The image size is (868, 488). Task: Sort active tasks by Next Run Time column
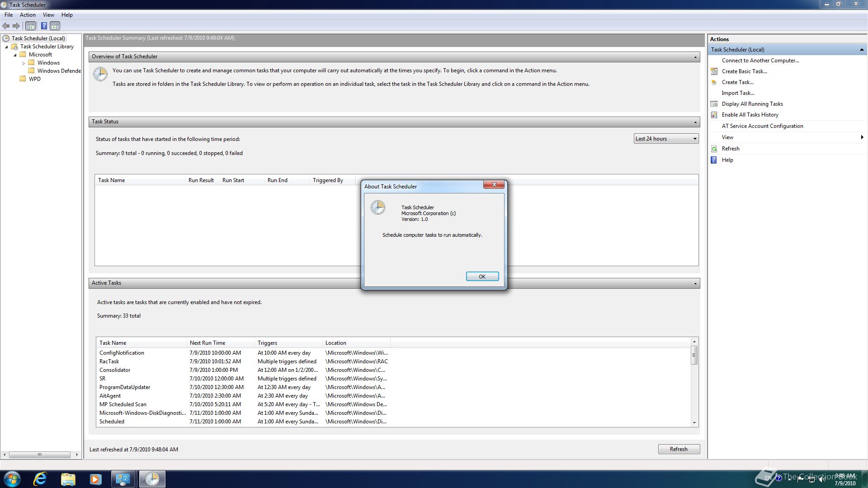pyautogui.click(x=221, y=343)
